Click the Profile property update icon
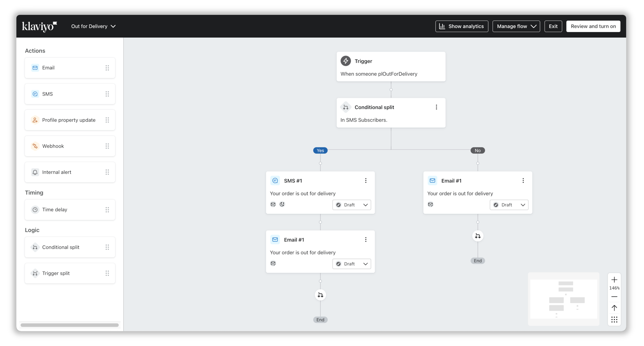 click(x=35, y=120)
